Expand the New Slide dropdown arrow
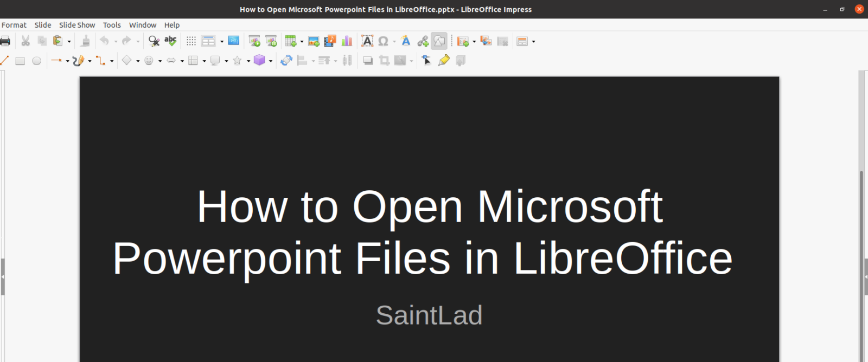Image resolution: width=868 pixels, height=362 pixels. (474, 42)
